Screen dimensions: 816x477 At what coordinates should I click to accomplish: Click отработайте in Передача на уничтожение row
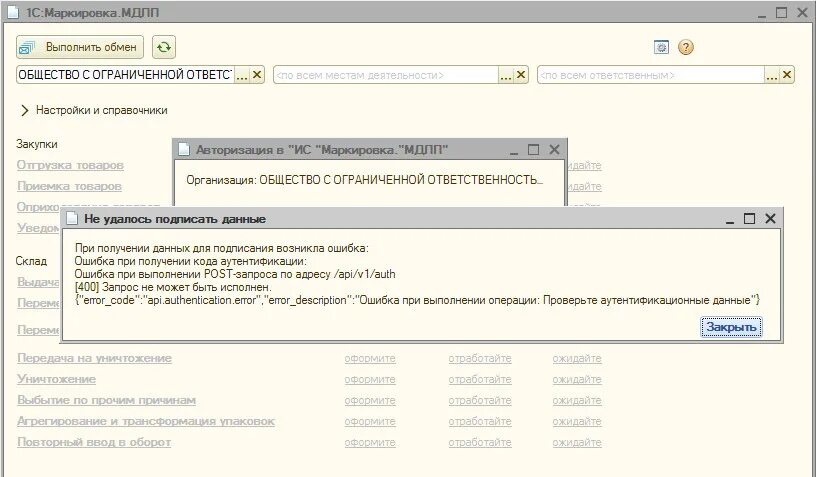(480, 358)
